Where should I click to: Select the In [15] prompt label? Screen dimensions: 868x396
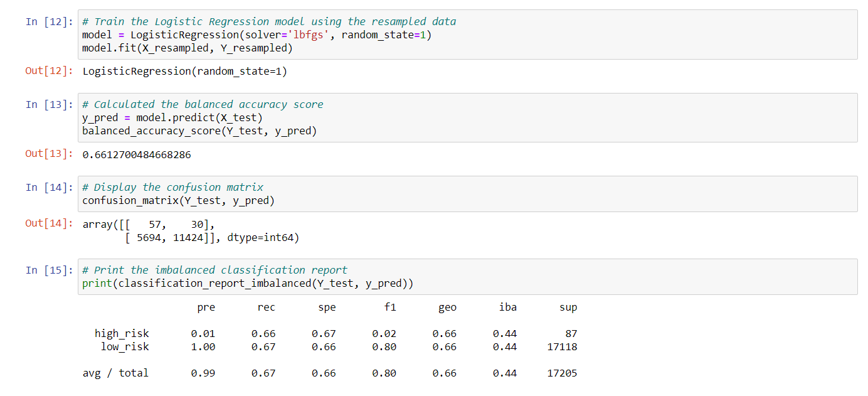coord(49,270)
